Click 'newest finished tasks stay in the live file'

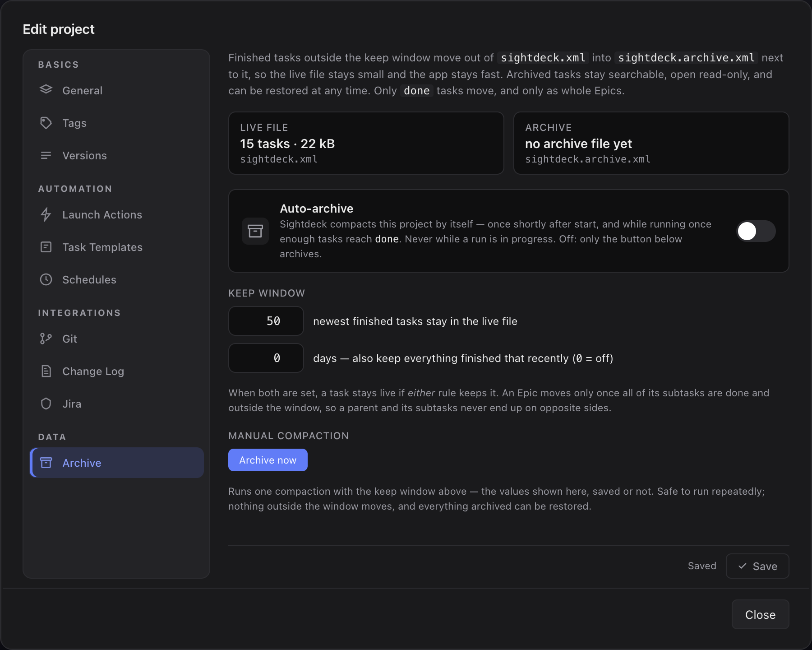click(415, 321)
